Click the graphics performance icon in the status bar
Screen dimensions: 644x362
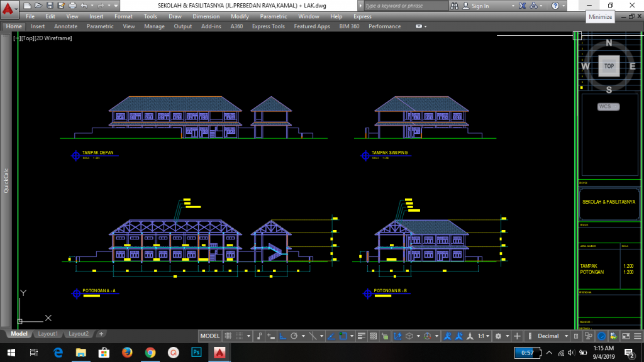(602, 334)
